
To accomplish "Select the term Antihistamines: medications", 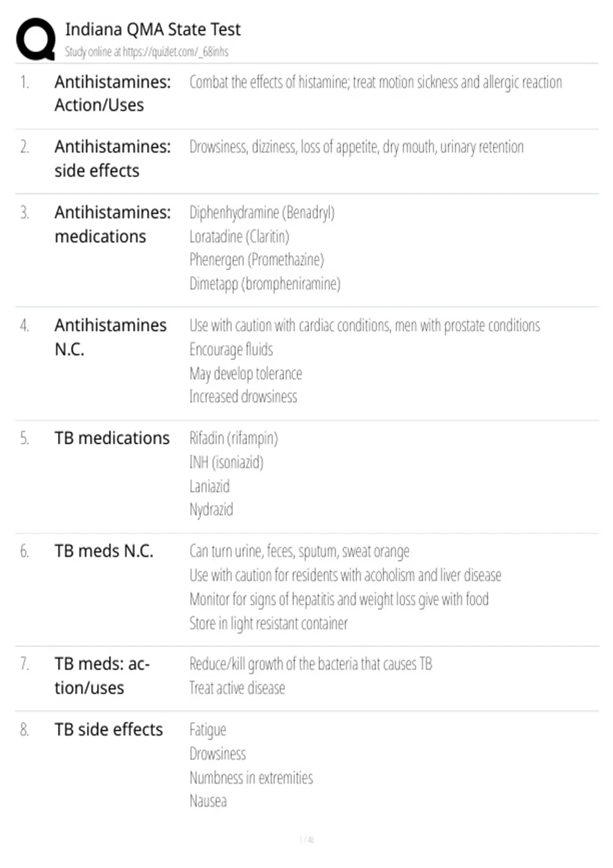I will (x=113, y=224).
